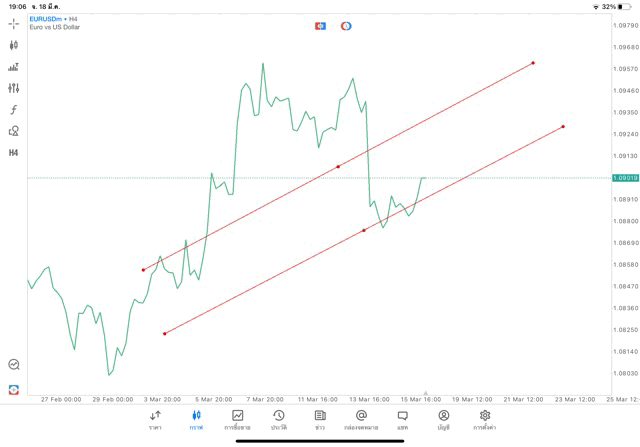The image size is (640, 447).
Task: Open the drawing objects shapes icon
Action: tap(14, 131)
